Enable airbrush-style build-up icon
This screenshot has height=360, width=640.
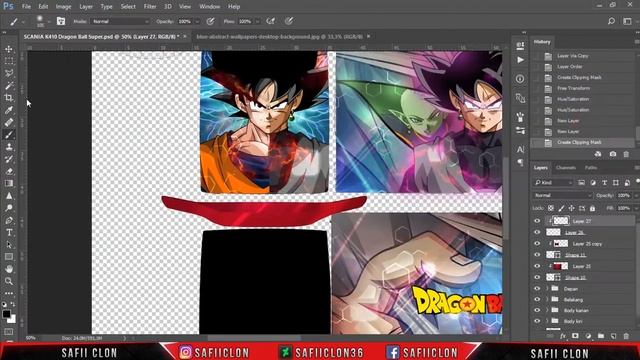[271, 21]
